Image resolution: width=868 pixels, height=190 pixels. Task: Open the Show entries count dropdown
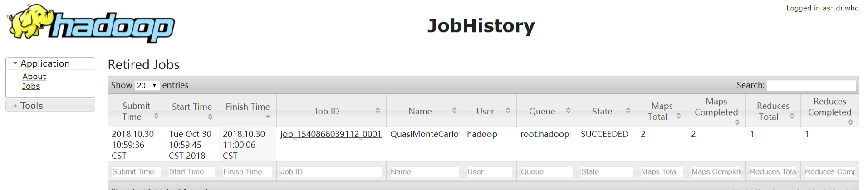[147, 85]
